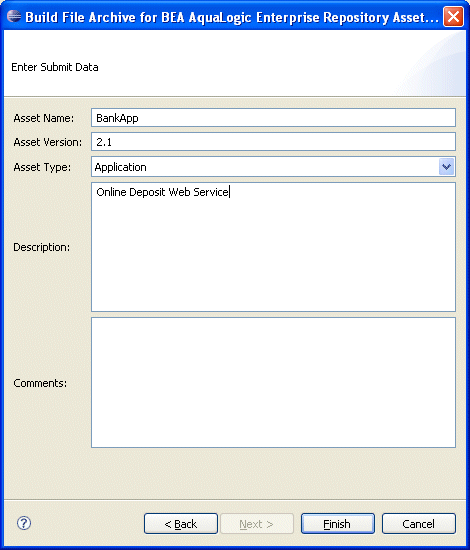The height and width of the screenshot is (550, 470).
Task: Click the Asset Type label
Action: point(42,167)
